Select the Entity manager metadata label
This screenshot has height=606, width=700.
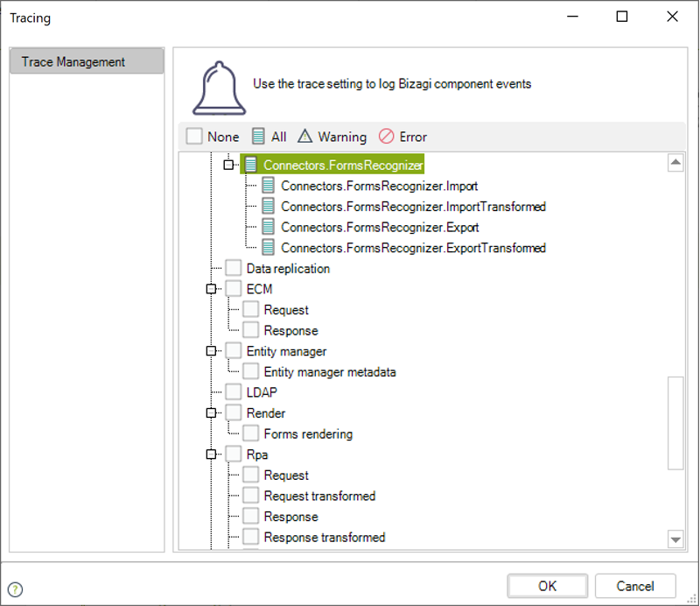pos(330,372)
